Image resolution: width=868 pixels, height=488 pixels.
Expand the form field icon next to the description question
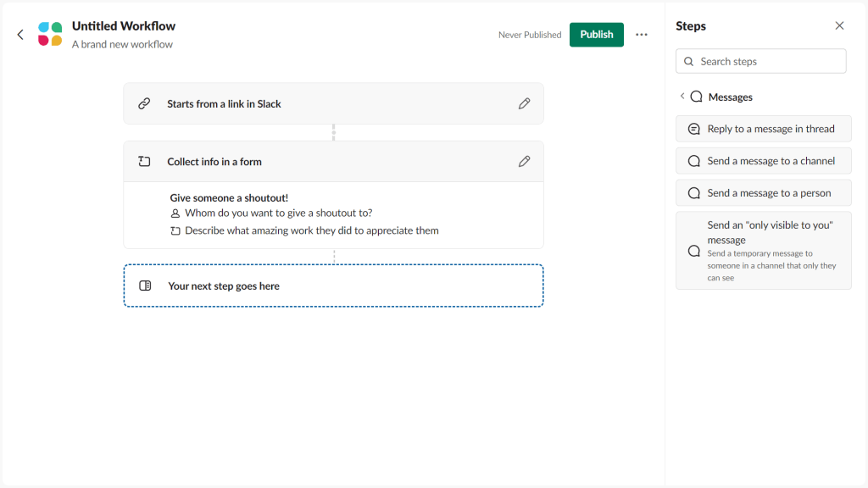click(175, 230)
